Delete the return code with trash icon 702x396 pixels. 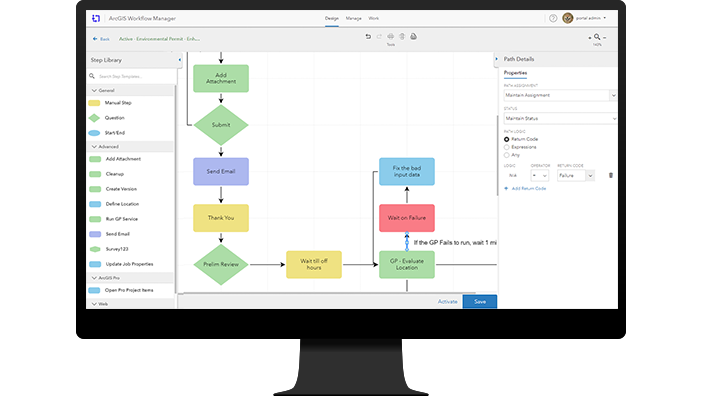(611, 175)
